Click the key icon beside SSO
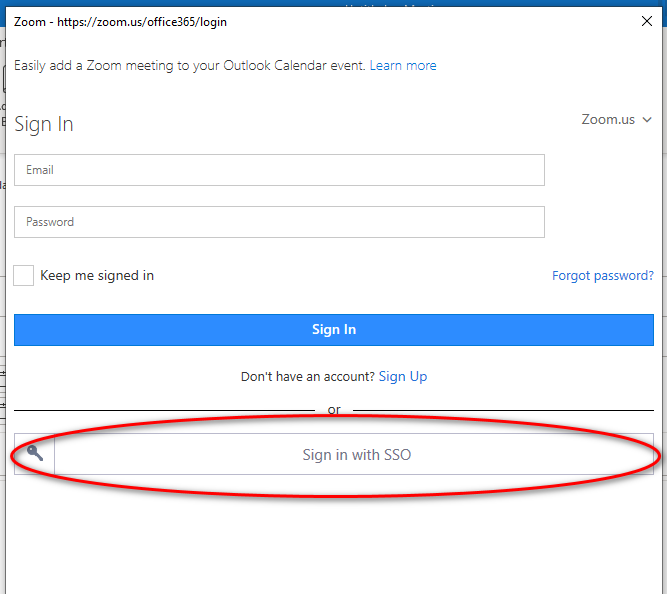 click(35, 454)
